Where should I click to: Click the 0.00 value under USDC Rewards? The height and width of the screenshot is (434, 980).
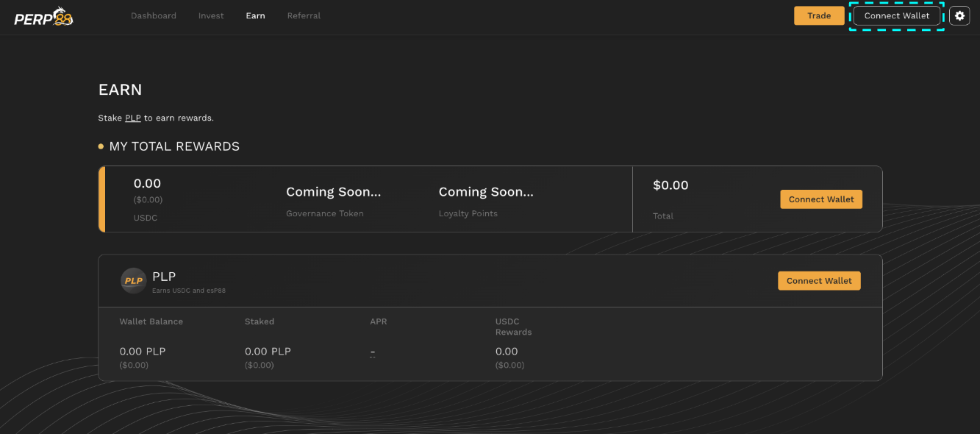tap(507, 352)
